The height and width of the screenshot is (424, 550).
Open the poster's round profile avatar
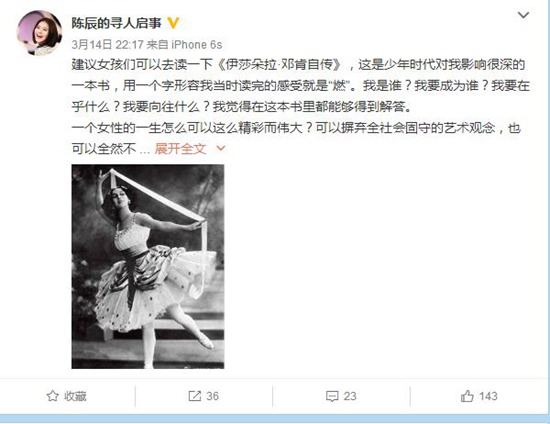[40, 33]
